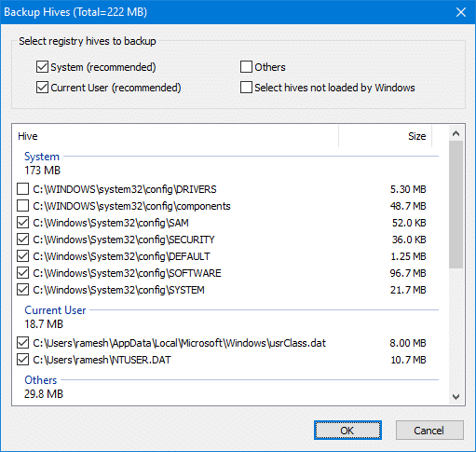Select the C:\Windows\System32\config\DEFAULT row text
476x452 pixels.
pos(121,256)
